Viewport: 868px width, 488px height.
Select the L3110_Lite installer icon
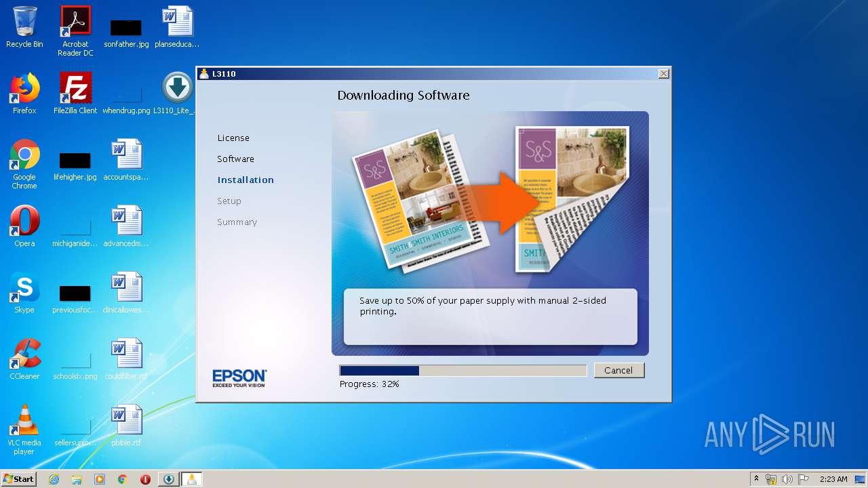point(177,94)
